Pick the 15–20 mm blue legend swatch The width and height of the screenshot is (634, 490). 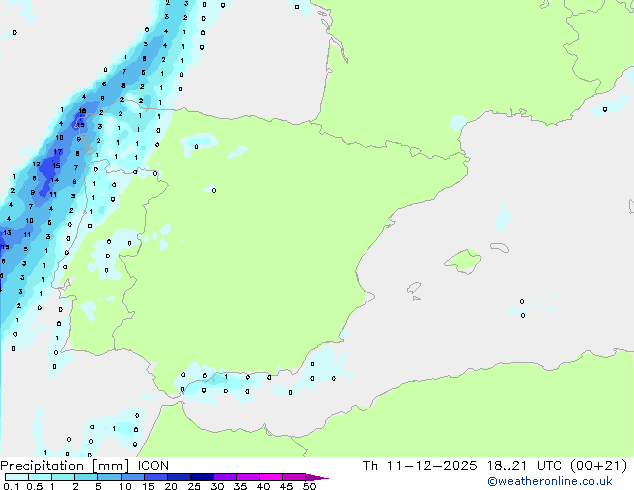[156, 477]
